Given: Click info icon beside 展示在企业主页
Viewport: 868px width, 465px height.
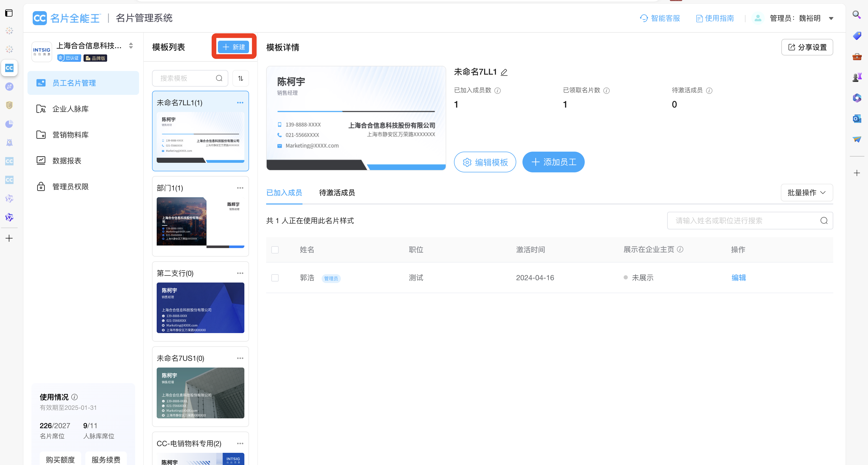Looking at the screenshot, I should pos(680,250).
